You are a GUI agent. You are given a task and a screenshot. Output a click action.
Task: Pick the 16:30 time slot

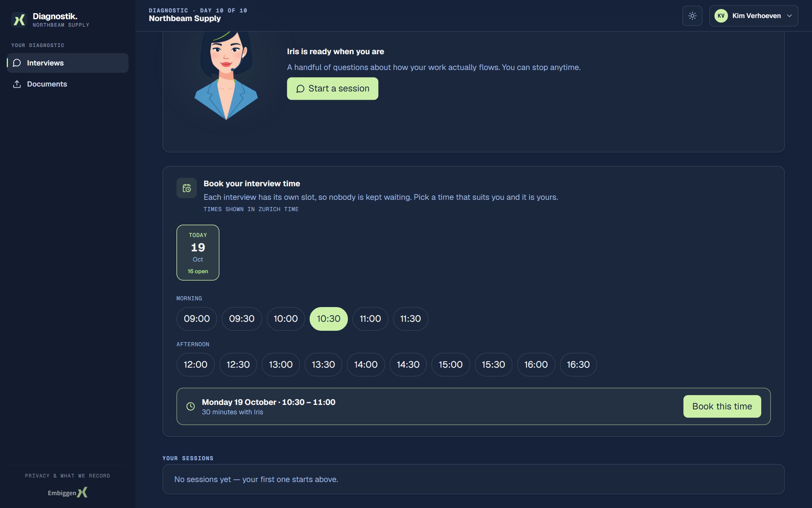578,365
